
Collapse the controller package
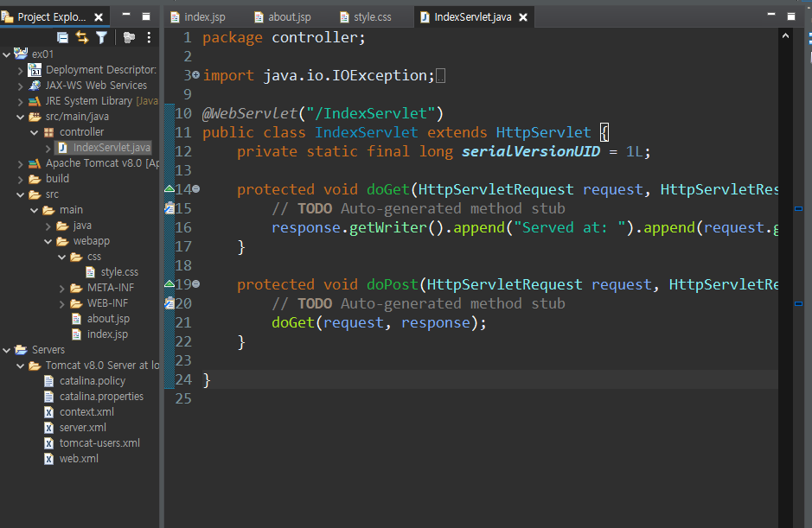(x=35, y=132)
